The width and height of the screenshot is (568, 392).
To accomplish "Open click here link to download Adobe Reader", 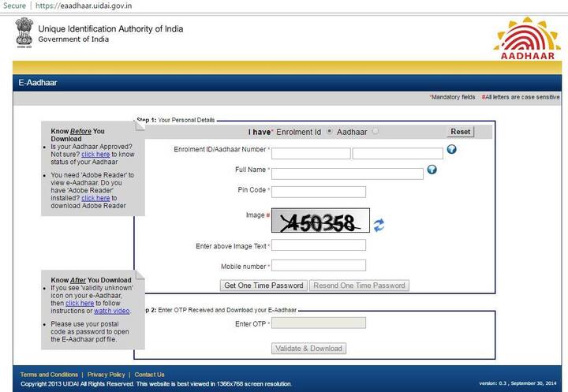I will point(95,198).
